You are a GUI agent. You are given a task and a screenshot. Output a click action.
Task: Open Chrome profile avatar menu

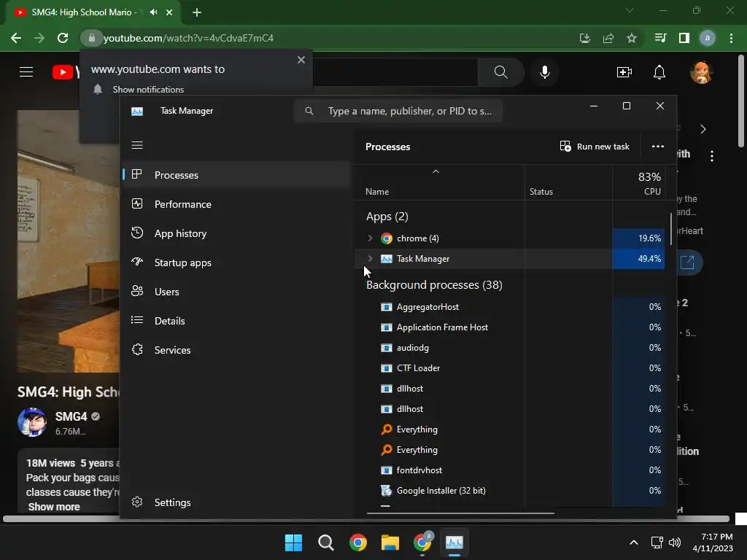click(x=708, y=38)
